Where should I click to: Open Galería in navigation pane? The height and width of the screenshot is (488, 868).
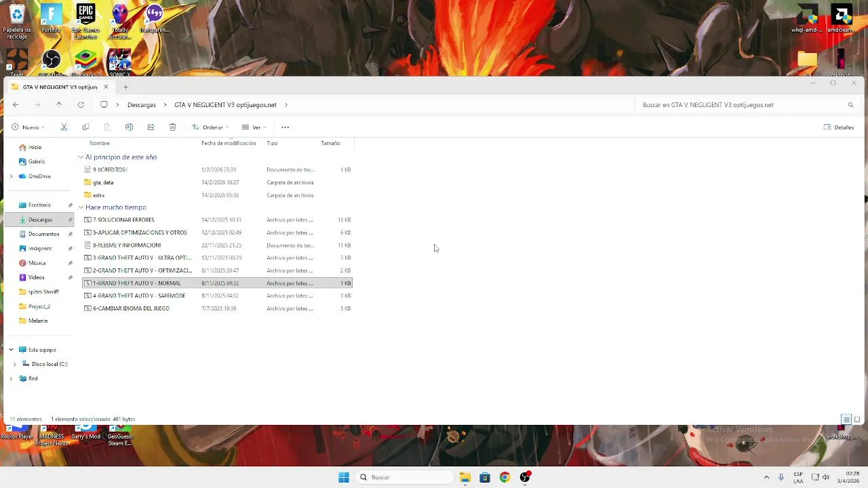point(32,161)
